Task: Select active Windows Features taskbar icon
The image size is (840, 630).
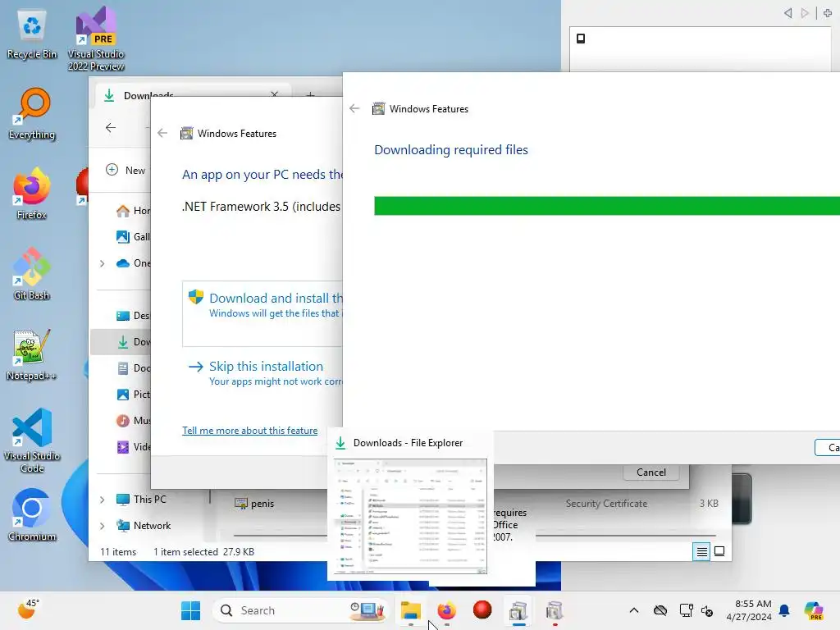Action: (x=518, y=610)
